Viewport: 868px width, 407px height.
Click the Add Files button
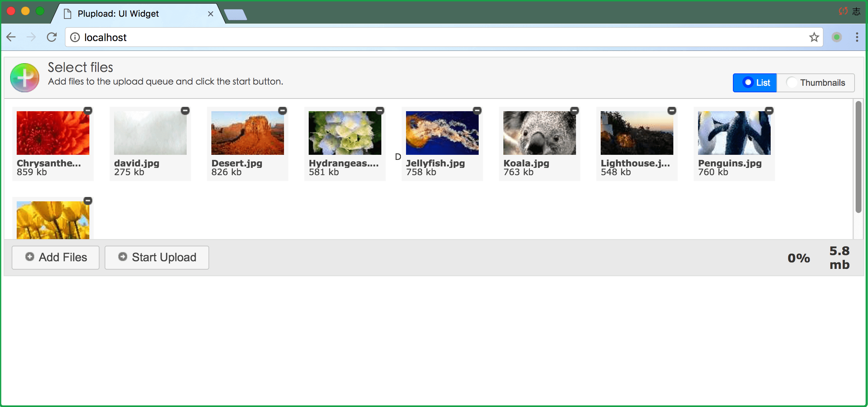click(56, 257)
